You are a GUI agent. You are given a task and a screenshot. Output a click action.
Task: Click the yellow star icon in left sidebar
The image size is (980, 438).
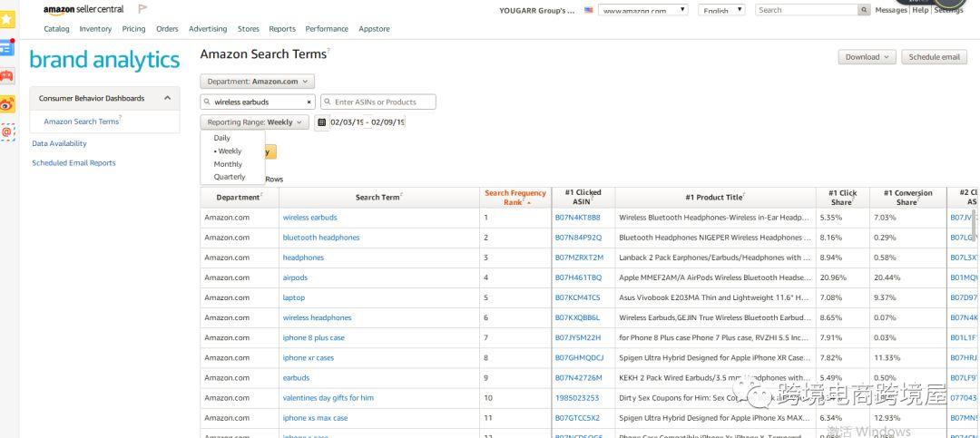click(7, 19)
